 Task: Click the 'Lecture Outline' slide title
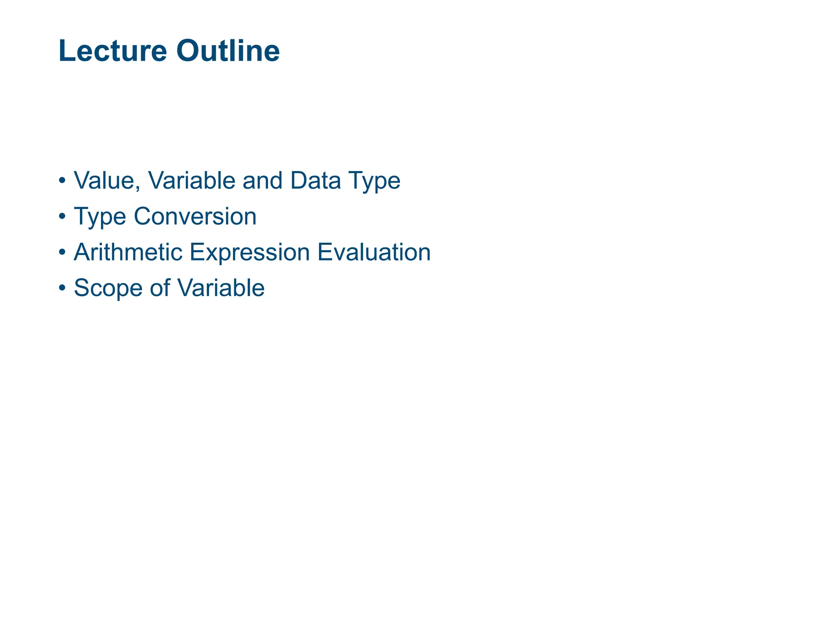pyautogui.click(x=169, y=51)
